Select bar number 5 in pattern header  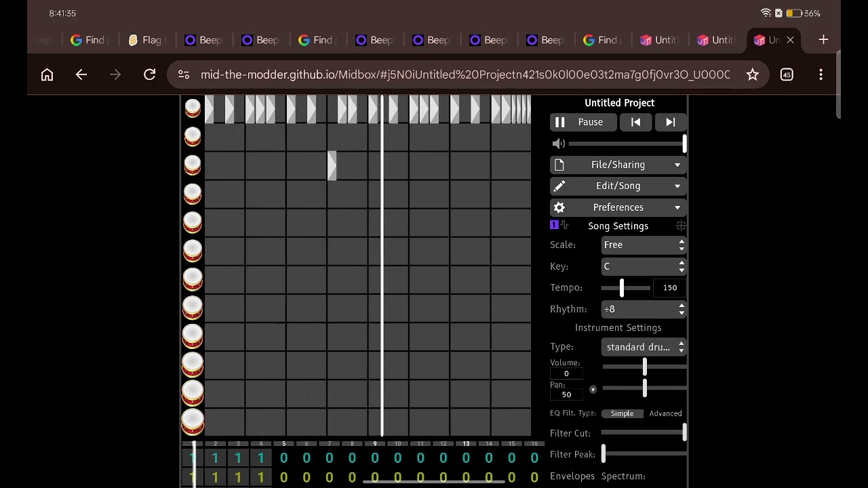click(x=283, y=444)
